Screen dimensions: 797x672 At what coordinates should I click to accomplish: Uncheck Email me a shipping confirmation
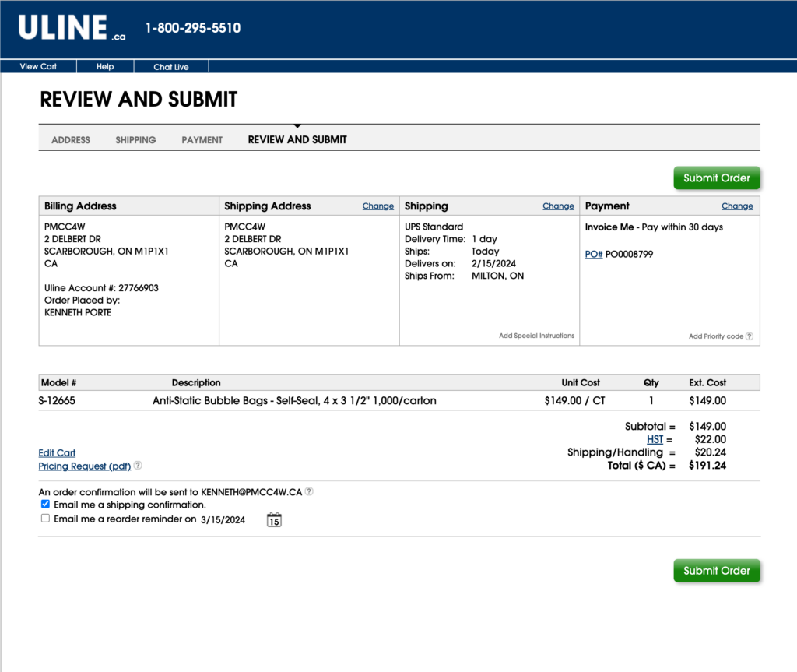(x=45, y=505)
